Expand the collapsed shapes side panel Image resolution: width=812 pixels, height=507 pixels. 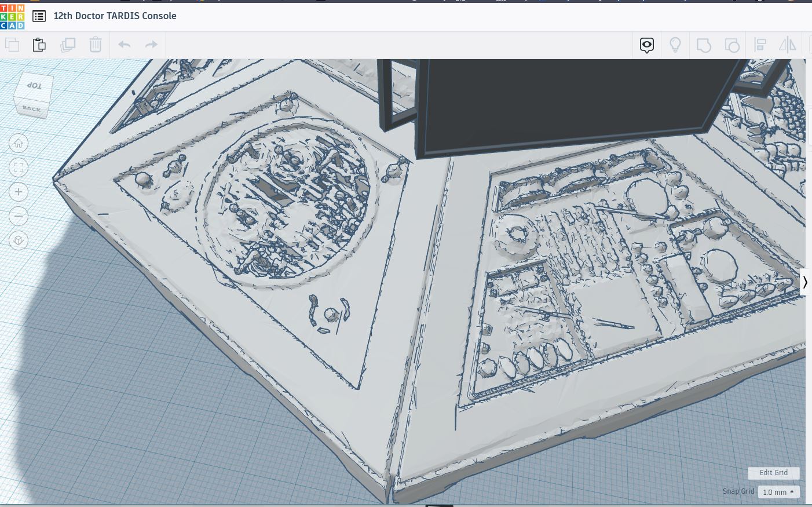click(x=805, y=282)
